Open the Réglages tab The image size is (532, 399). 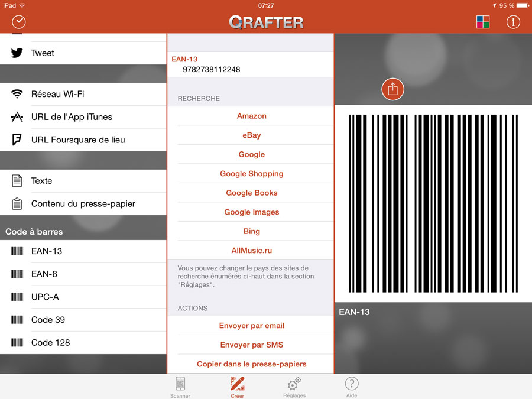(294, 387)
